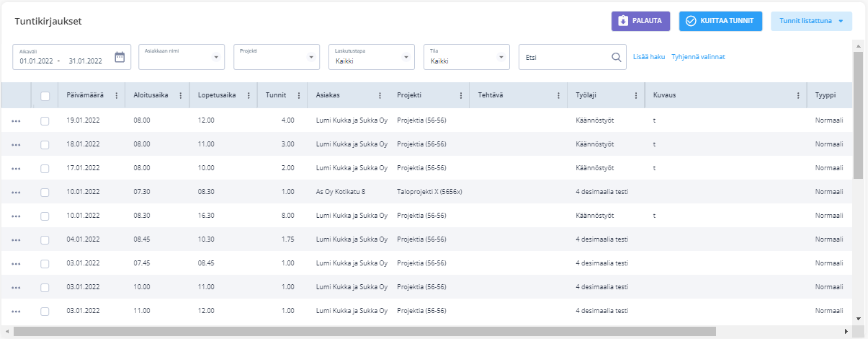Open Päivämäärä column options menu
The height and width of the screenshot is (339, 868).
(x=116, y=96)
